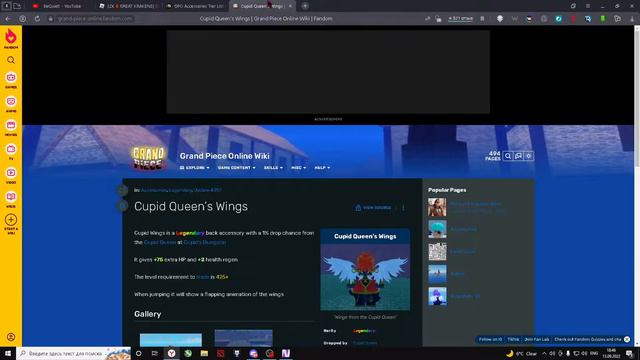Open the QR-code popular page thumbnail

coord(437,251)
